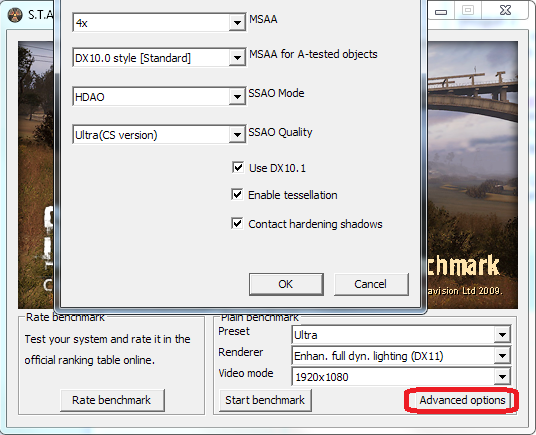Click the Cancel button
The height and width of the screenshot is (435, 536).
tap(371, 284)
